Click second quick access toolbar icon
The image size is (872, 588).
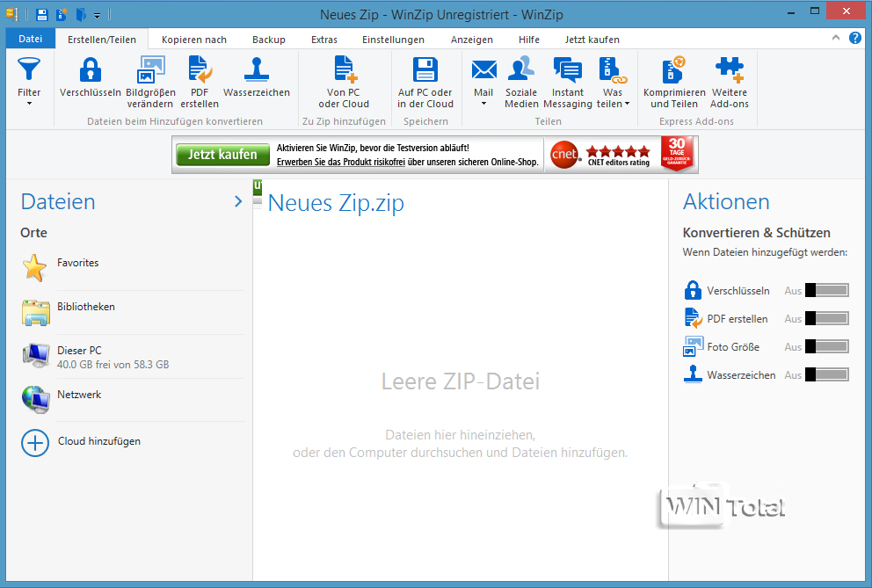[62, 14]
